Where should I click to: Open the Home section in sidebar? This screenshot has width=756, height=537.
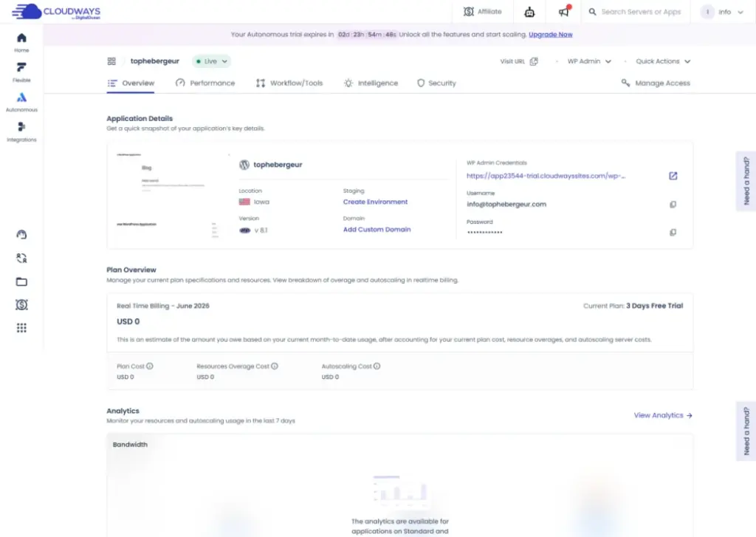(21, 42)
